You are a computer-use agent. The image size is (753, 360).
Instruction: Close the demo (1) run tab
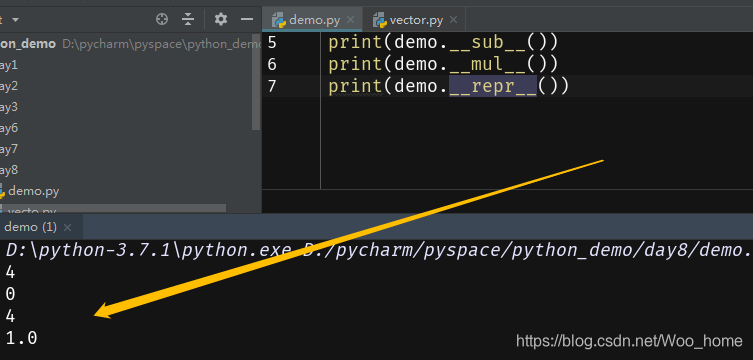68,228
